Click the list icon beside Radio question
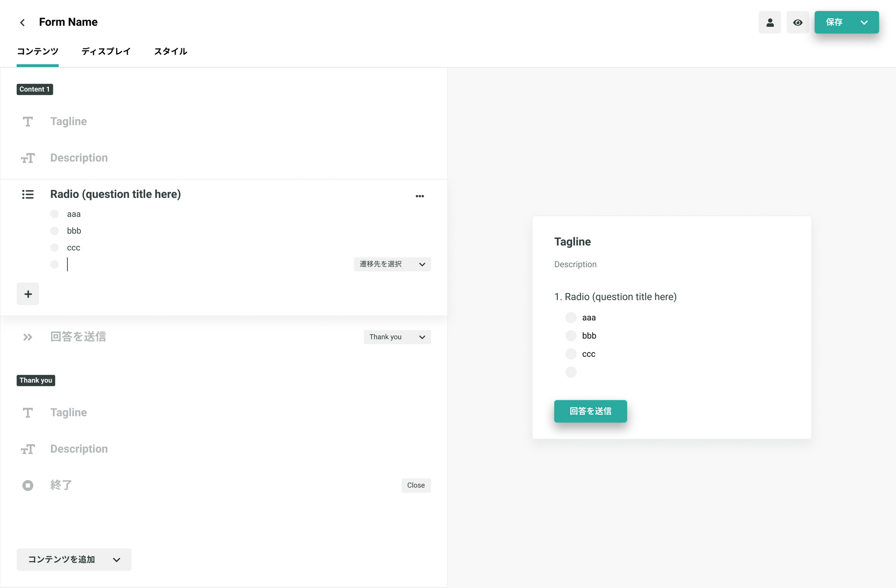Image resolution: width=896 pixels, height=588 pixels. (28, 194)
